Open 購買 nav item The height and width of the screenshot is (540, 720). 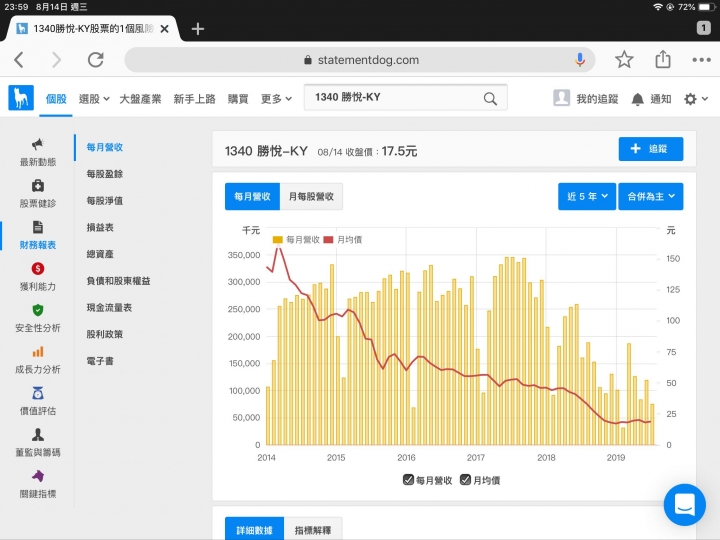(x=238, y=99)
